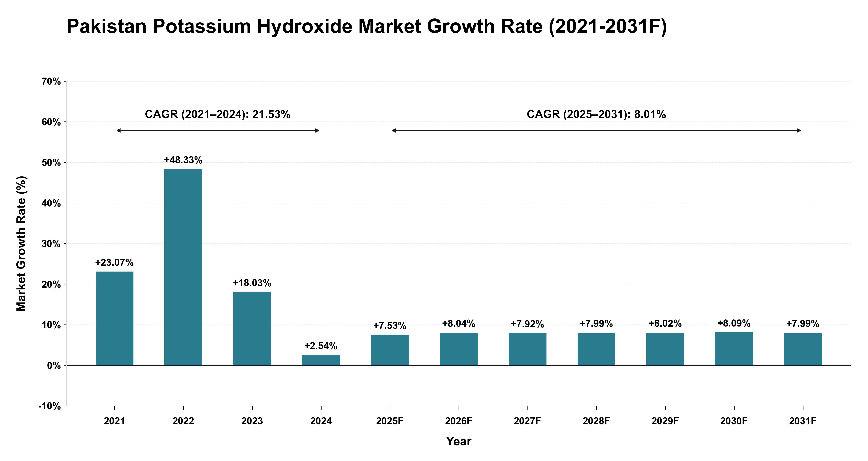Screen dimensions: 868x461
Task: Click the 2027F forecast bar
Action: 528,349
